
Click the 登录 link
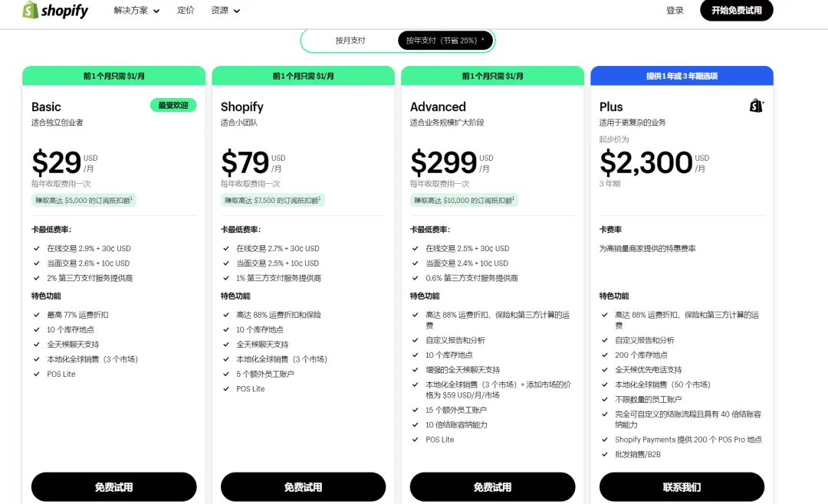[x=675, y=11]
